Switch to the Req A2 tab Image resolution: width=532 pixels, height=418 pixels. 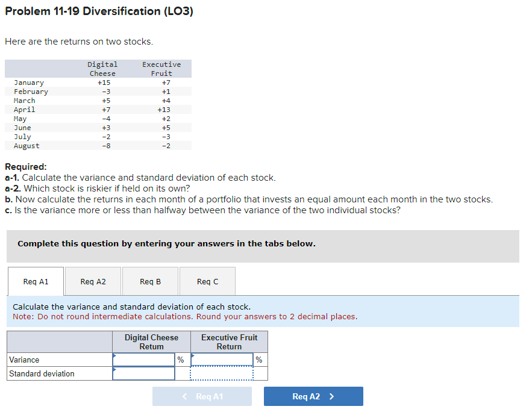[x=92, y=281]
